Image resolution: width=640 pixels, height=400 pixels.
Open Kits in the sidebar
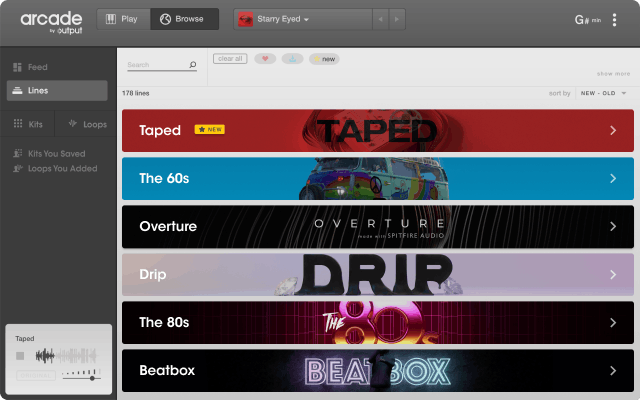click(x=28, y=124)
